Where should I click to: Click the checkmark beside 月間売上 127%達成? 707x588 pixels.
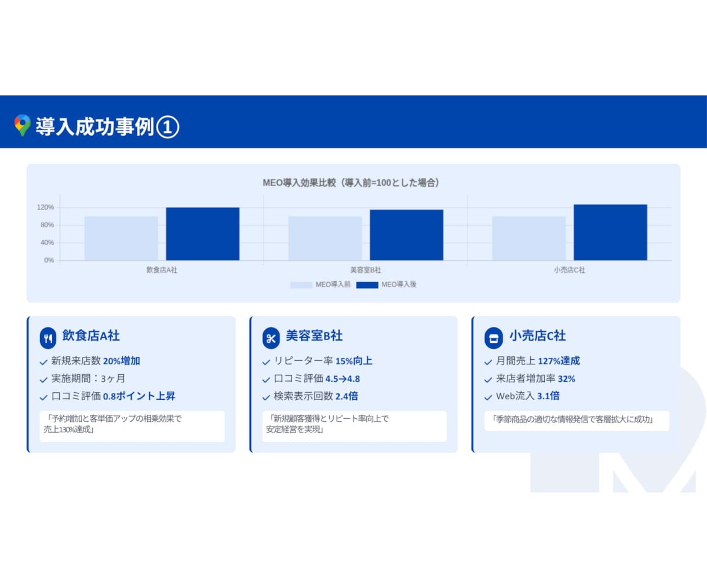point(488,362)
